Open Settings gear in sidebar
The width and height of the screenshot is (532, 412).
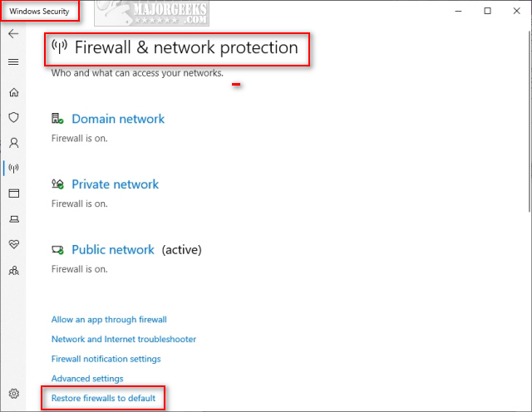tap(13, 393)
